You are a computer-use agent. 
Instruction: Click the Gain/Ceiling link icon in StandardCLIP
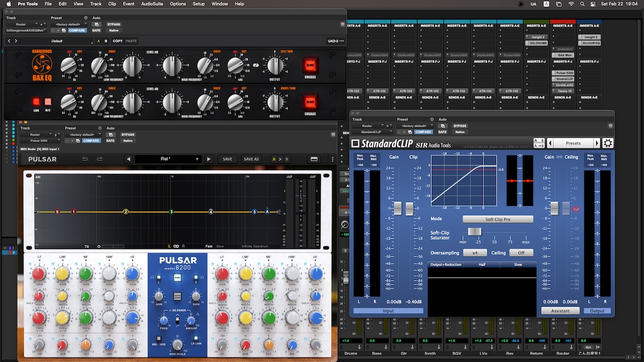pyautogui.click(x=560, y=157)
